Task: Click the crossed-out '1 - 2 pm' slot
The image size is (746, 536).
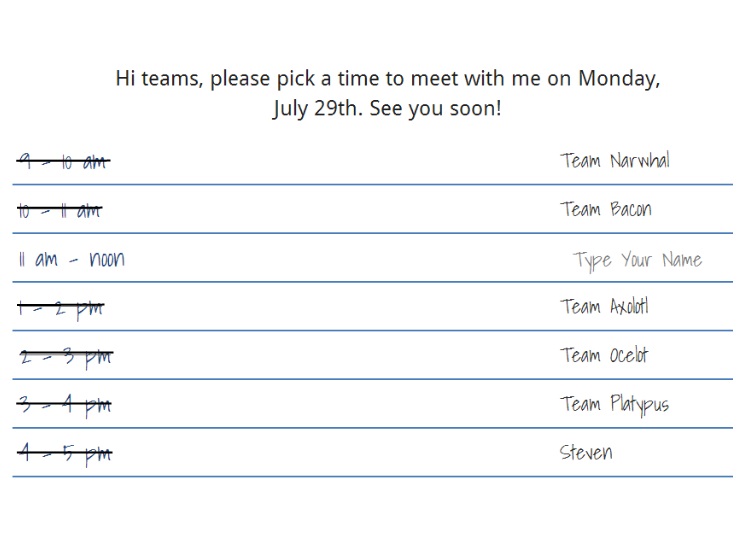Action: 60,308
